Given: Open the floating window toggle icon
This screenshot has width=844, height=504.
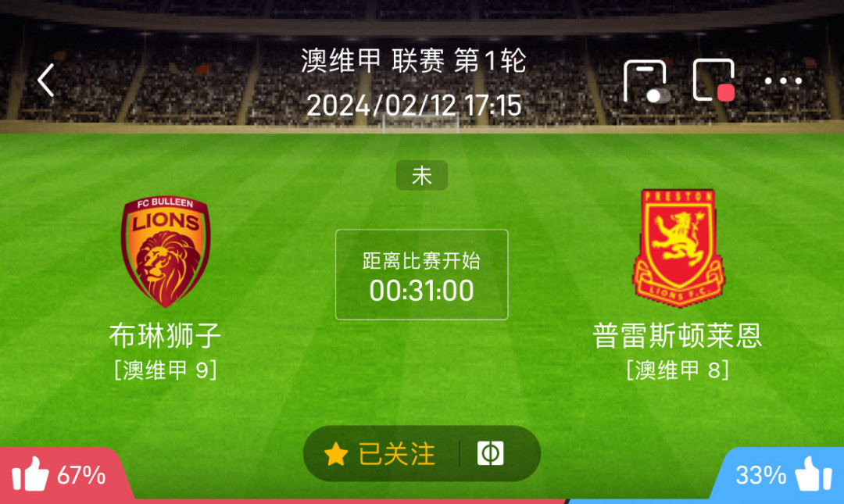Looking at the screenshot, I should pyautogui.click(x=646, y=81).
